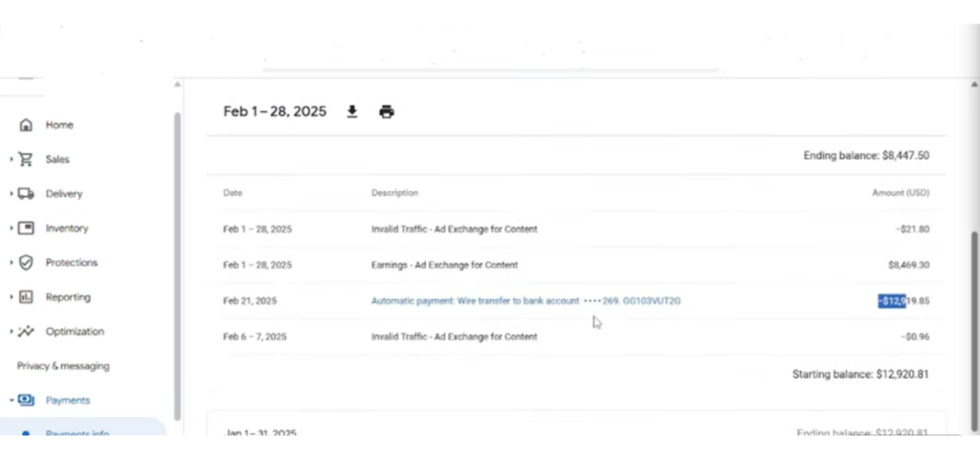Expand the Reporting section arrow

[x=11, y=297]
